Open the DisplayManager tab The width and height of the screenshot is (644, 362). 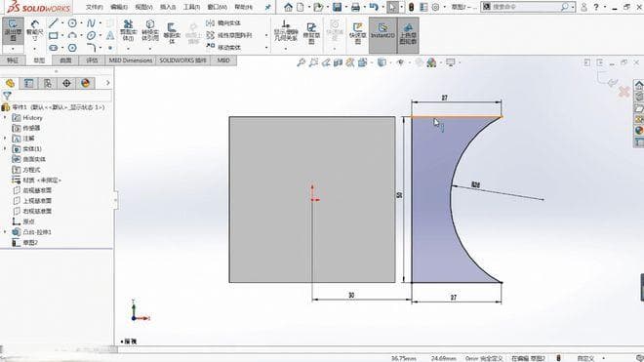(x=86, y=83)
